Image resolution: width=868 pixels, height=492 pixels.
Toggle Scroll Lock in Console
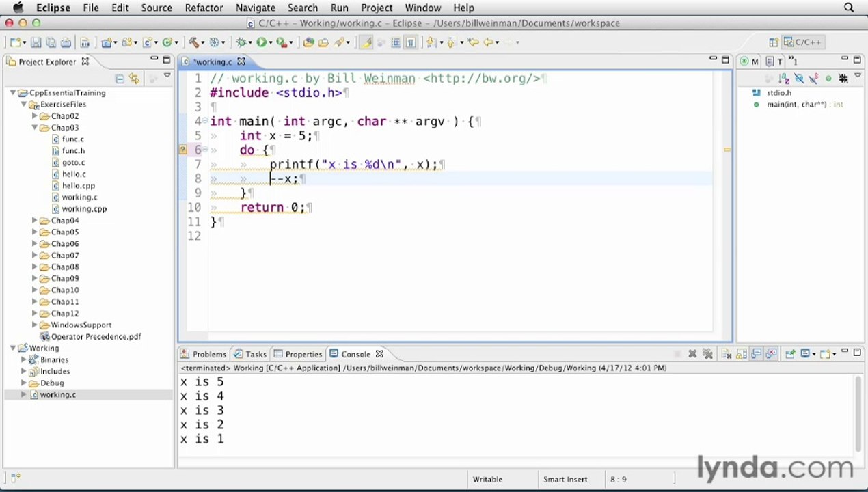[742, 354]
